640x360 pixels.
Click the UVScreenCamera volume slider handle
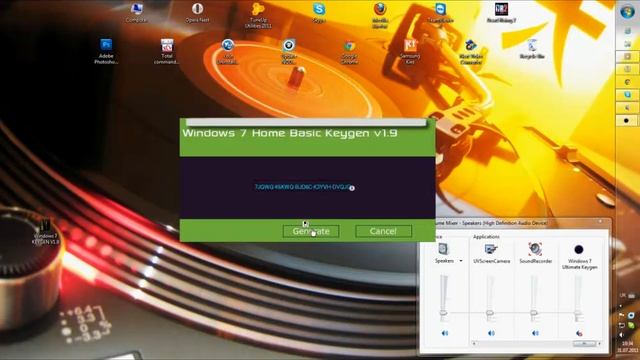tap(490, 313)
